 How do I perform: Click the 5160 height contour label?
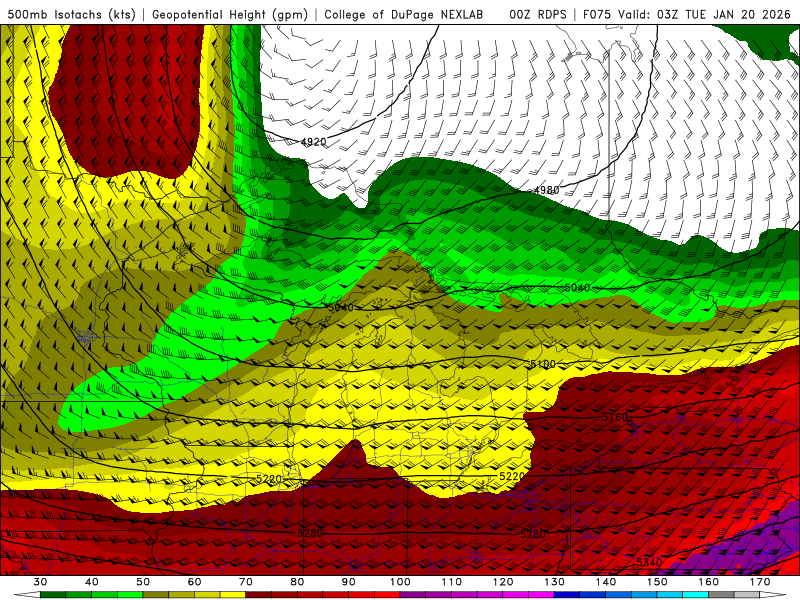(x=615, y=417)
